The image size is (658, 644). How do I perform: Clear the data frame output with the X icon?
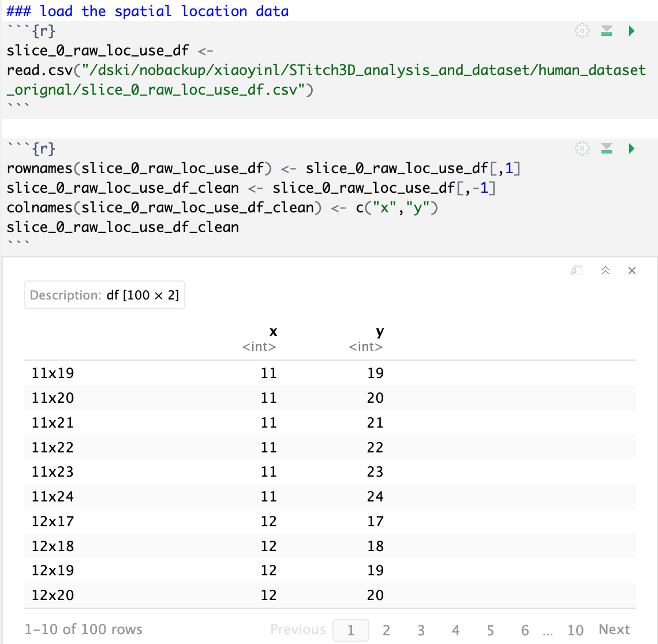[632, 270]
